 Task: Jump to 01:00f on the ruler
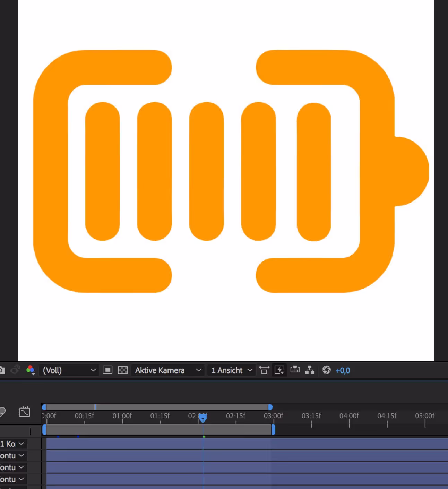(x=122, y=416)
